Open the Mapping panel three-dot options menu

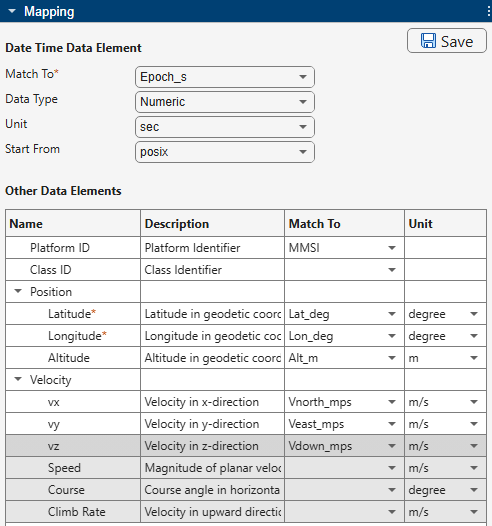tap(489, 11)
